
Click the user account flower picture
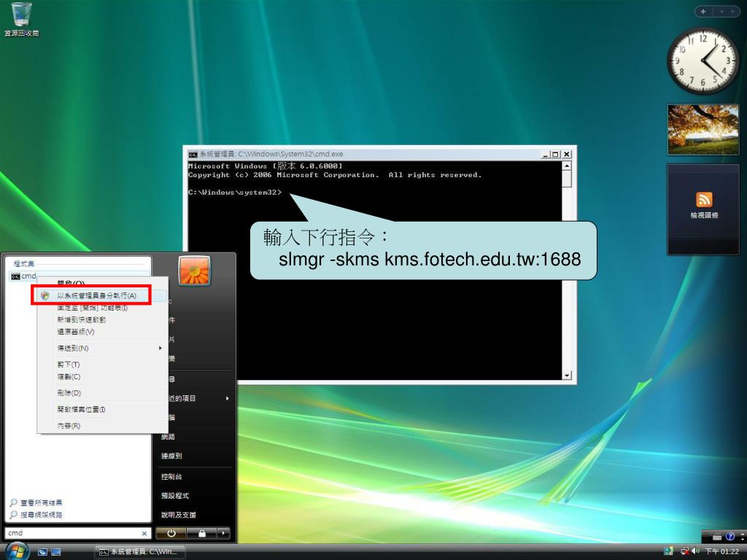[x=194, y=271]
